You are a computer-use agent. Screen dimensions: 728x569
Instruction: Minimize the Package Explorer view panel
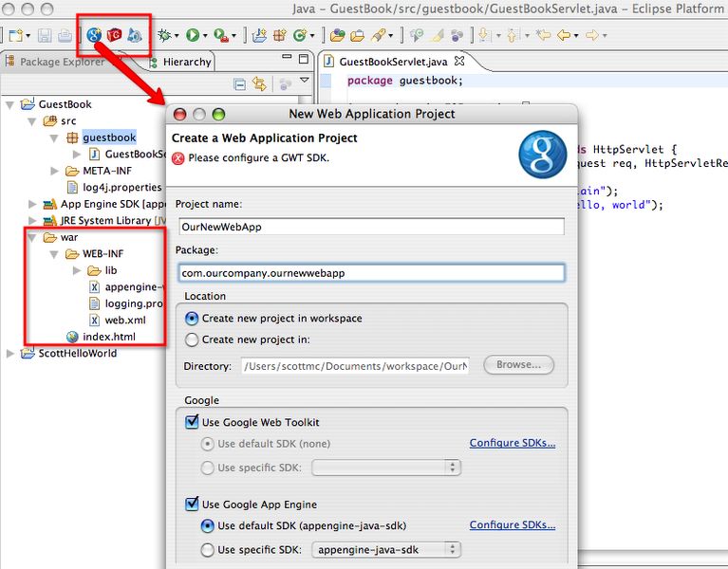(287, 57)
